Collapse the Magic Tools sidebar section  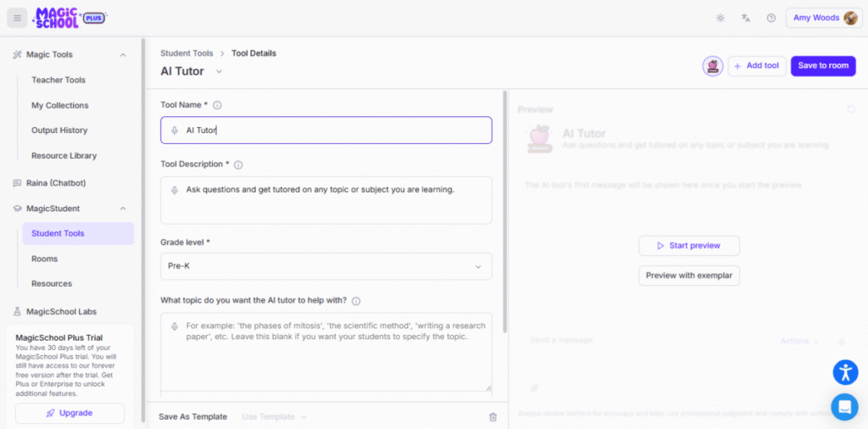(123, 55)
